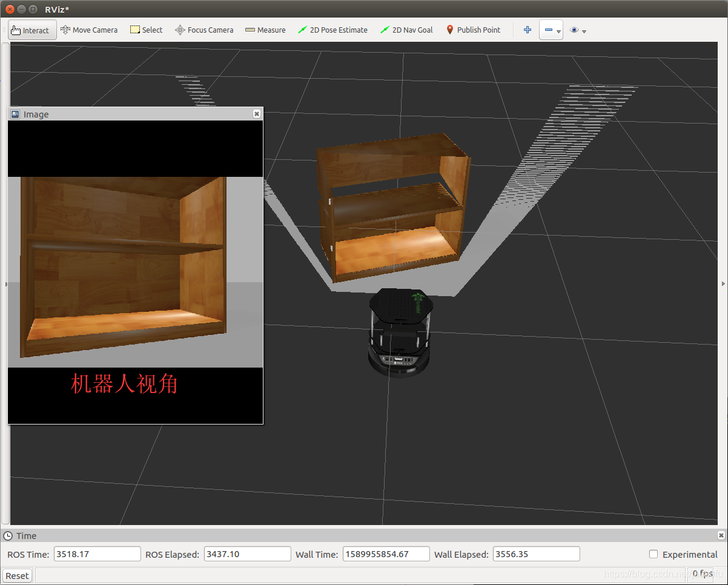Click the clock icon in Time panel

tap(8, 536)
